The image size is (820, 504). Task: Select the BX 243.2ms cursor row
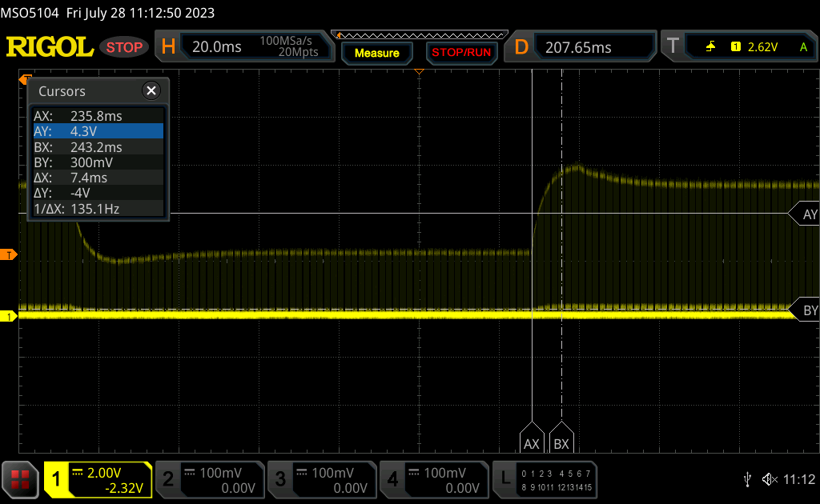tap(98, 147)
